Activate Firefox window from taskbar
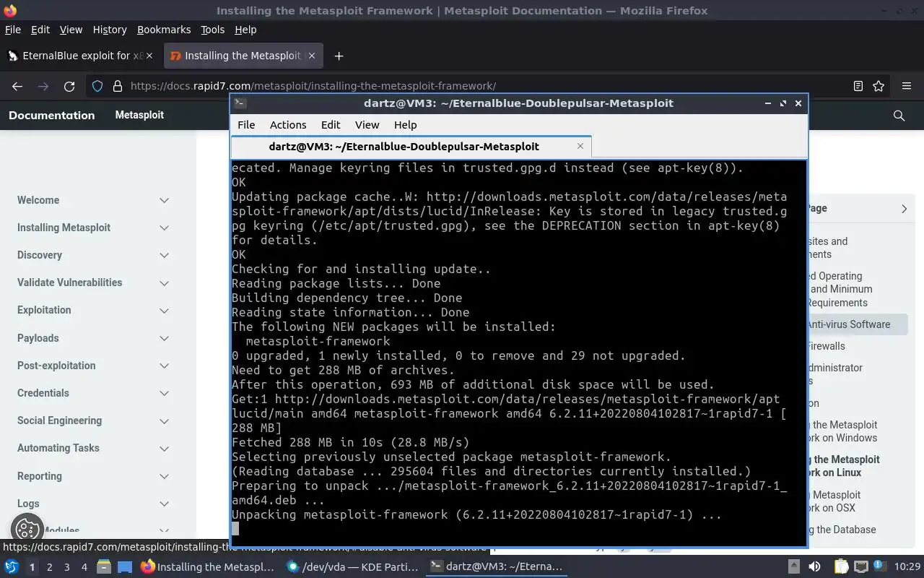This screenshot has width=924, height=578. pos(207,567)
